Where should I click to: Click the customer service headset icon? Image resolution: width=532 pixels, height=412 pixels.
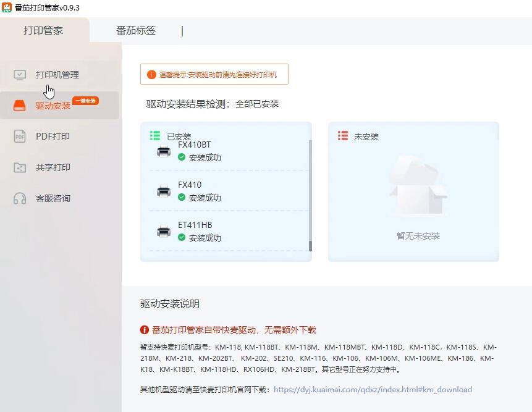pyautogui.click(x=20, y=198)
